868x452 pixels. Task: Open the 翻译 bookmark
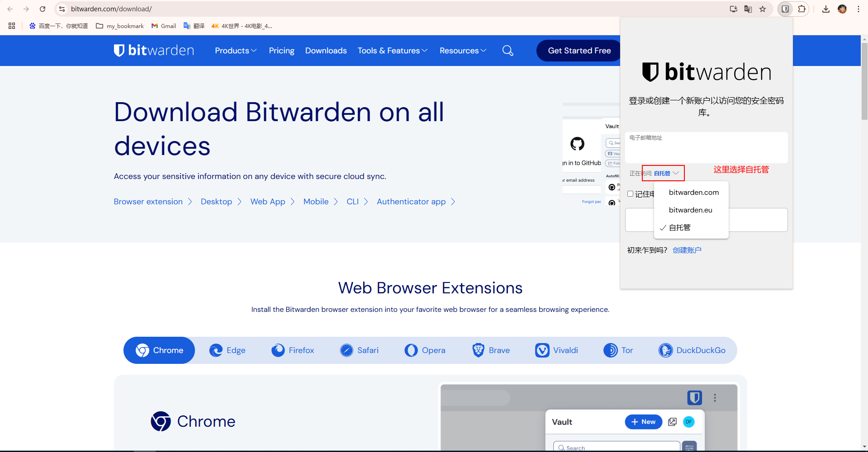click(194, 26)
